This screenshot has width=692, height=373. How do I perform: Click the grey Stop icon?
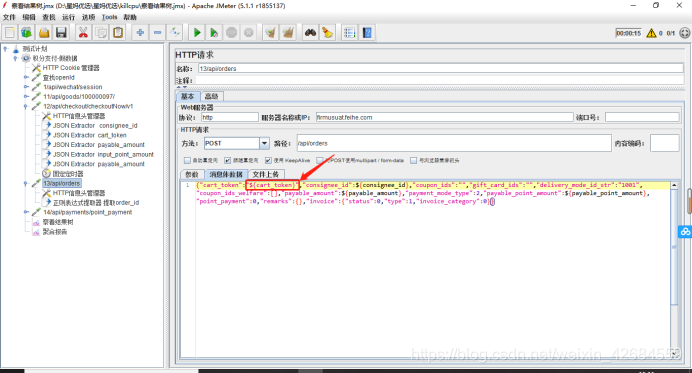231,33
